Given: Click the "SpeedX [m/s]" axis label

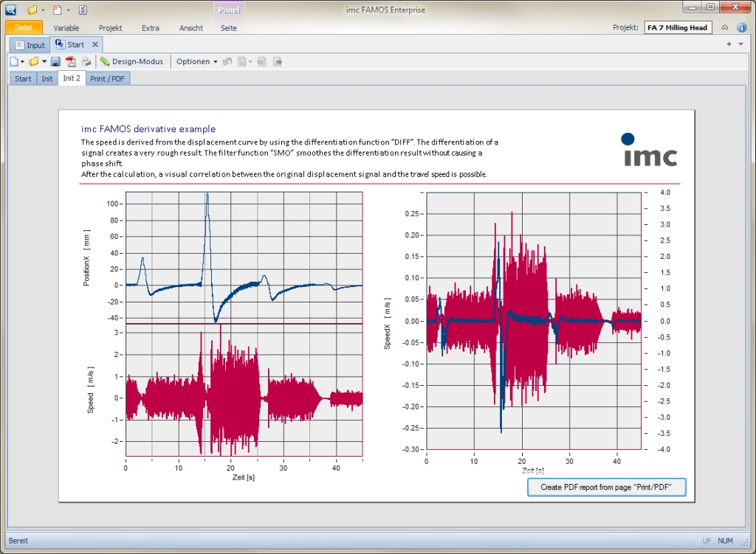Looking at the screenshot, I should (x=387, y=323).
